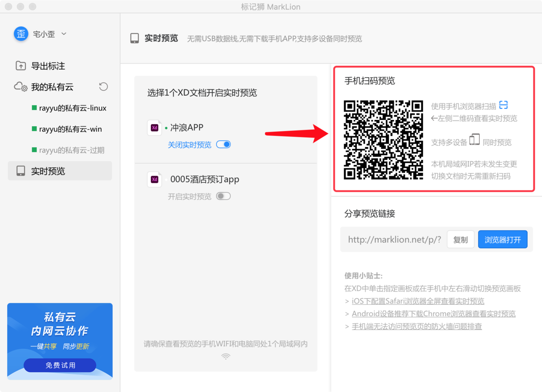Click the blue scan icon beside 使用手机浏览器扫描
The height and width of the screenshot is (392, 542).
click(503, 105)
